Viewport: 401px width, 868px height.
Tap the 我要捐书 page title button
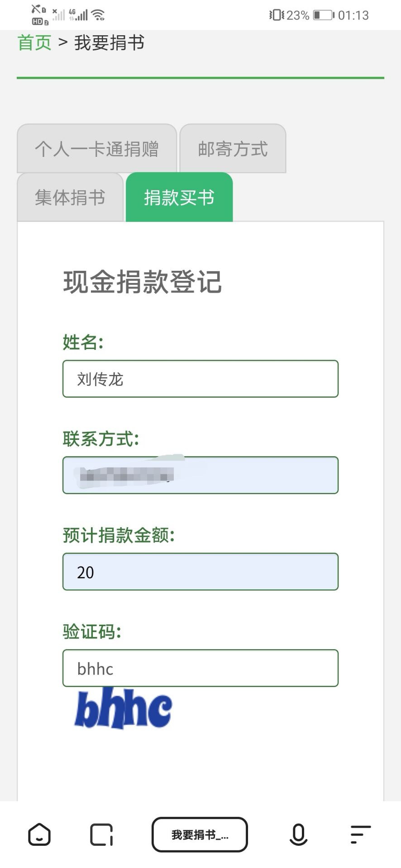tap(200, 835)
